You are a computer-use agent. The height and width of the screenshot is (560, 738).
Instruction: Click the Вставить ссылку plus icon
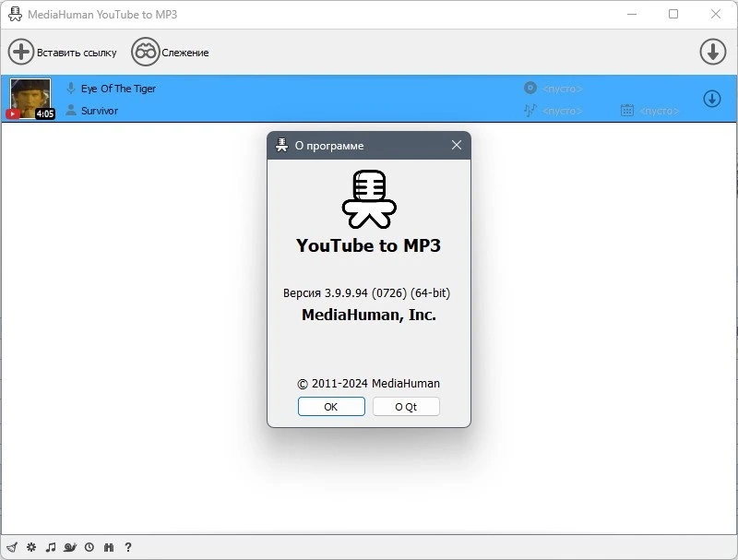click(20, 52)
